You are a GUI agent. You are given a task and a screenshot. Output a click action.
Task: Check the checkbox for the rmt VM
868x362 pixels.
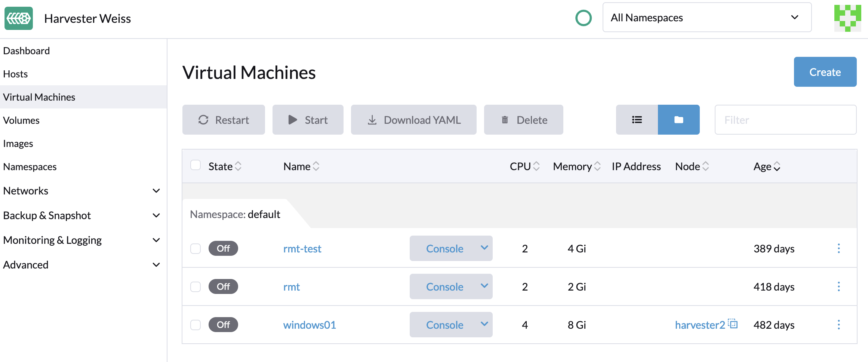pos(196,286)
